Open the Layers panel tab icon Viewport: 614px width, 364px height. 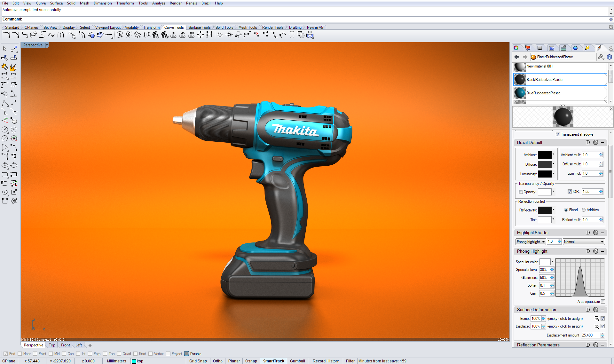click(528, 48)
